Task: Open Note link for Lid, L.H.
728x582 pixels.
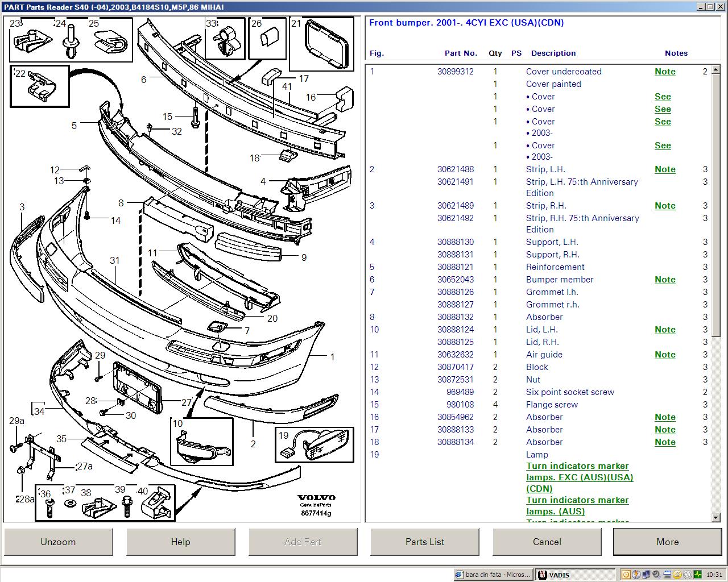Action: click(665, 330)
